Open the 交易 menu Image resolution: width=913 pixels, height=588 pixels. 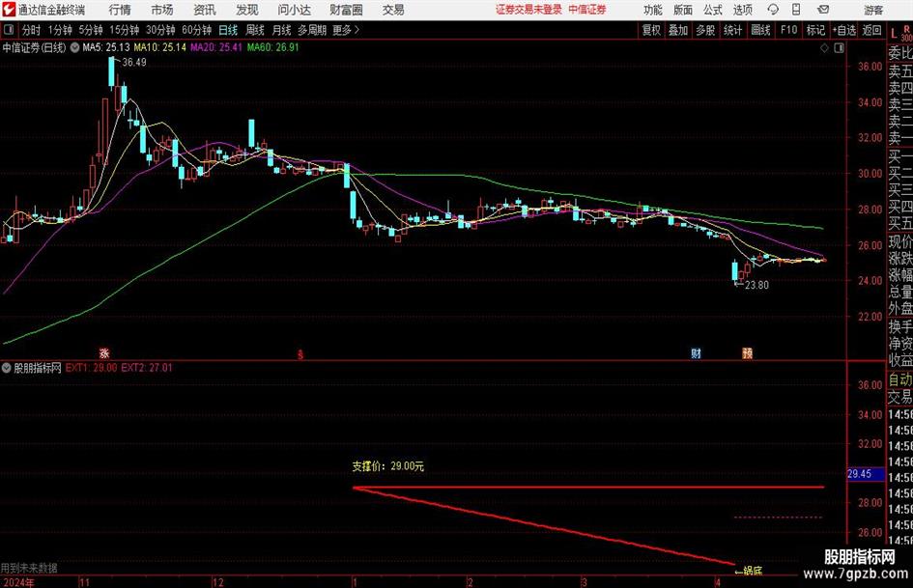(393, 10)
